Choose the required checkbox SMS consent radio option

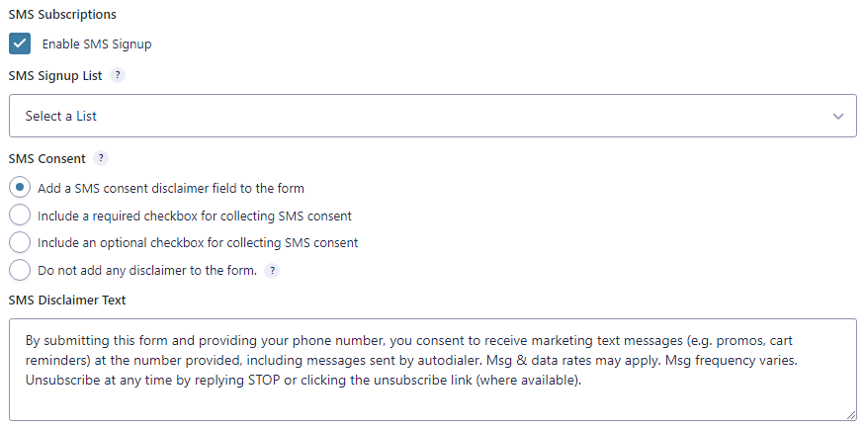pos(20,215)
